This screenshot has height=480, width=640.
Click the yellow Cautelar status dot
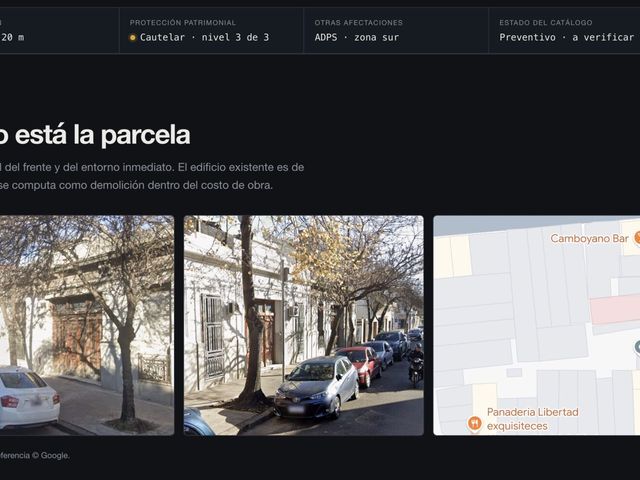(133, 38)
